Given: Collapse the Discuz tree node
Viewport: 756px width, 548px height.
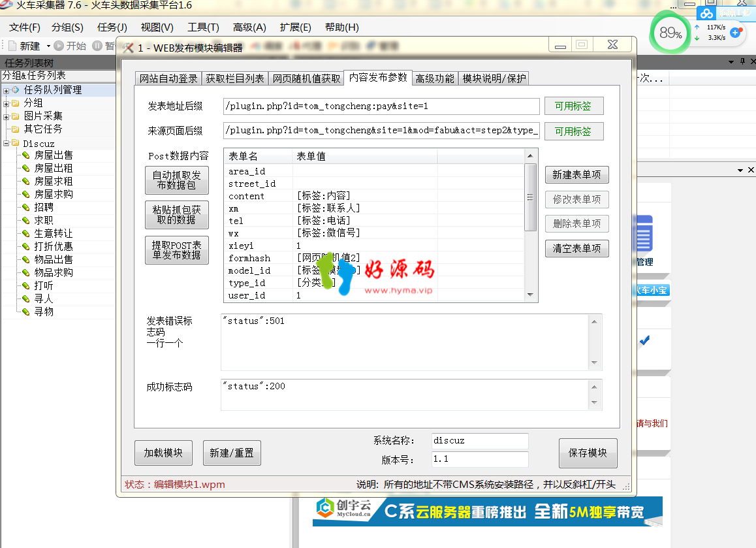Looking at the screenshot, I should (7, 143).
